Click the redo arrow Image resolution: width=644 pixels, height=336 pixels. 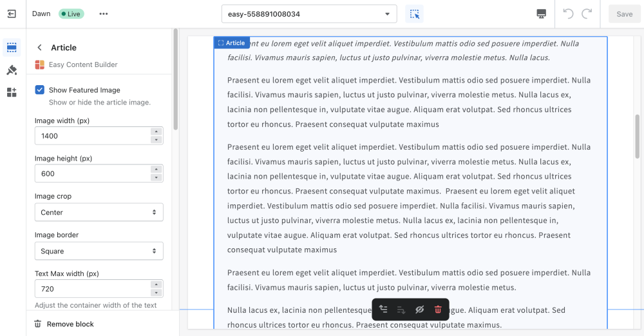[587, 14]
